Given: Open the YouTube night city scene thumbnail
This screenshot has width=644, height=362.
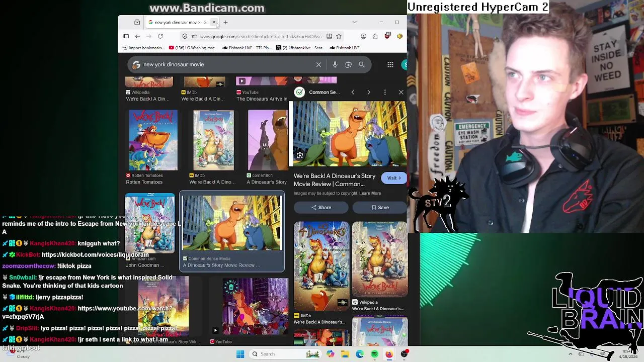Looking at the screenshot, I should tap(256, 307).
